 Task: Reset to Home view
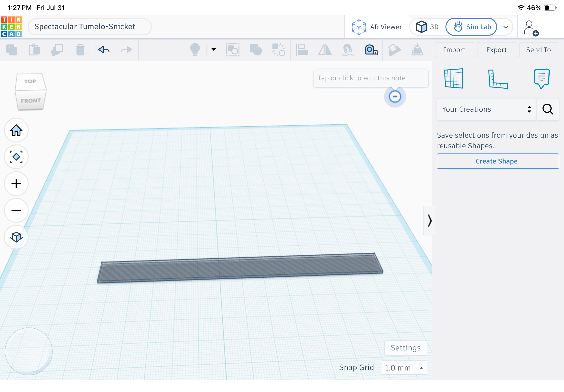click(x=16, y=130)
